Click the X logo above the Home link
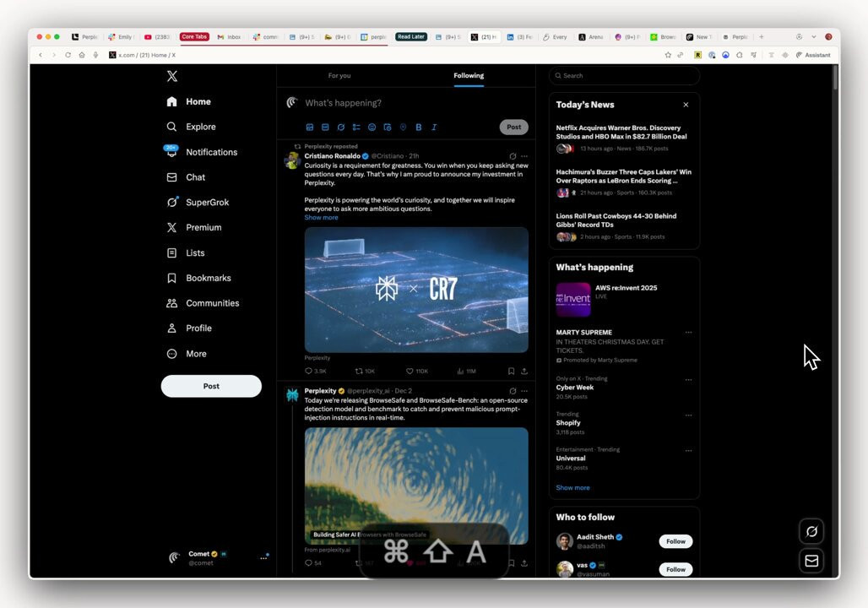The height and width of the screenshot is (608, 868). pyautogui.click(x=172, y=76)
